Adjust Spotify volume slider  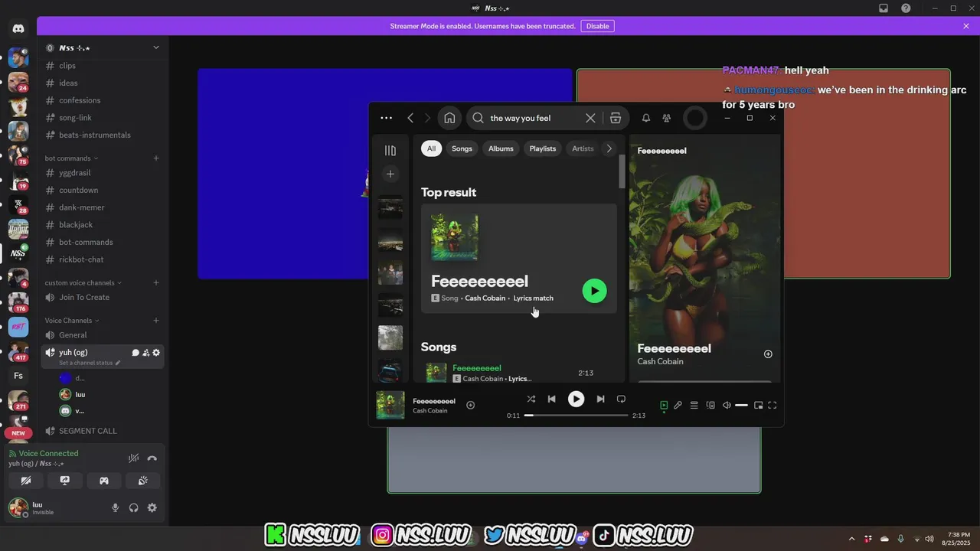[x=741, y=405]
